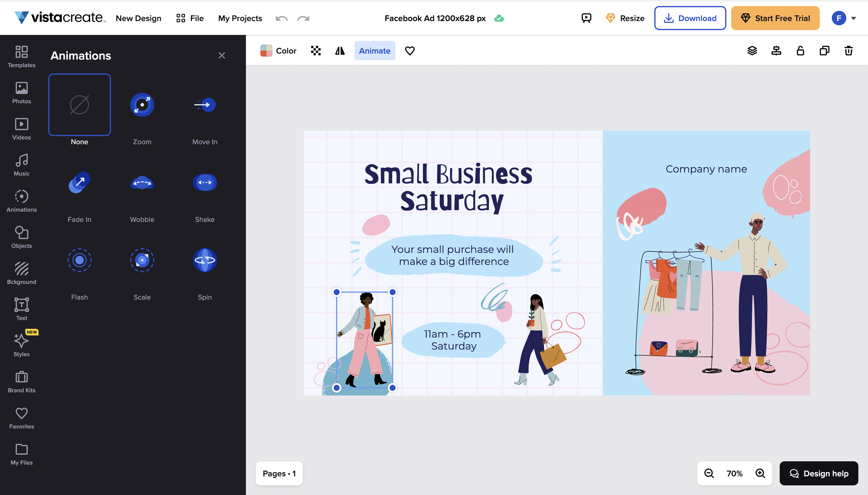Click the Layers icon in toolbar
868x495 pixels.
point(752,50)
